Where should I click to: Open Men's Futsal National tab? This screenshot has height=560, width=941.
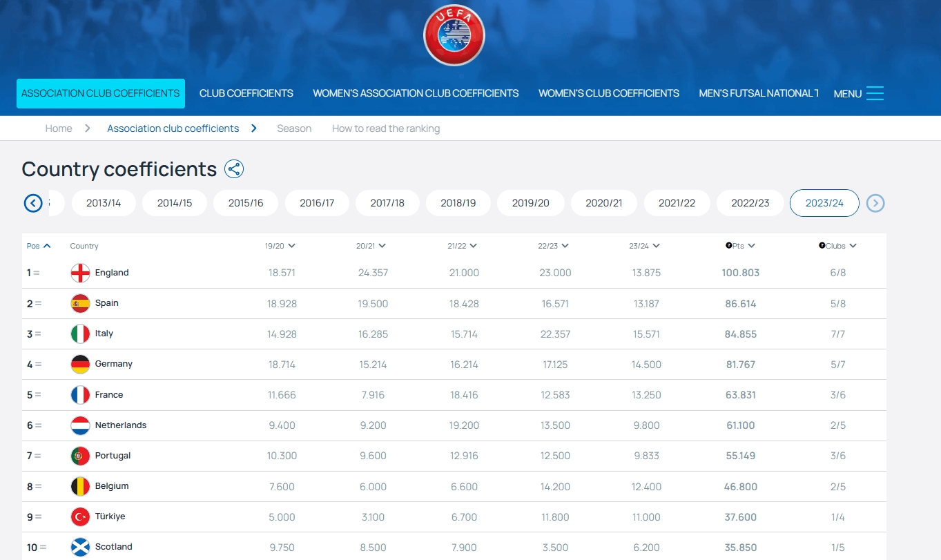(759, 93)
